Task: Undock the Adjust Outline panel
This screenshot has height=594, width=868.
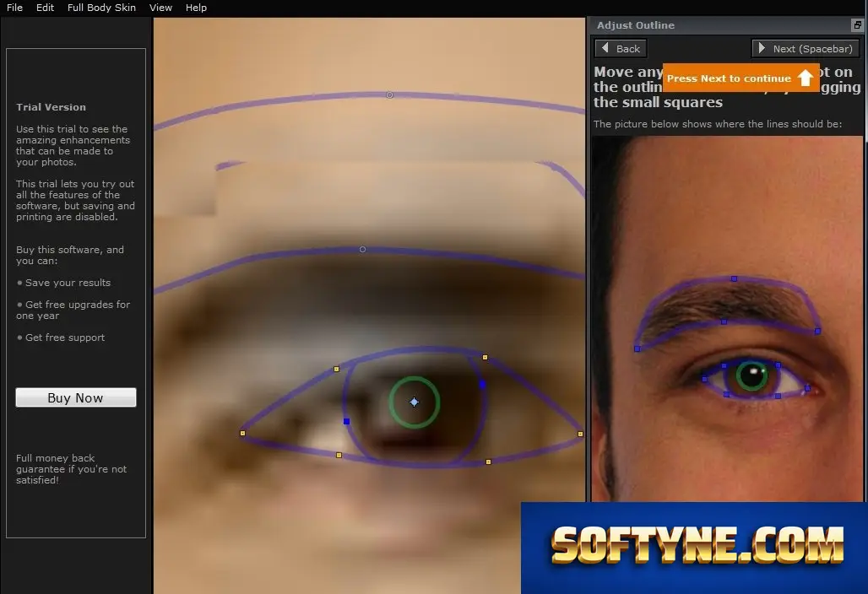Action: [x=857, y=24]
